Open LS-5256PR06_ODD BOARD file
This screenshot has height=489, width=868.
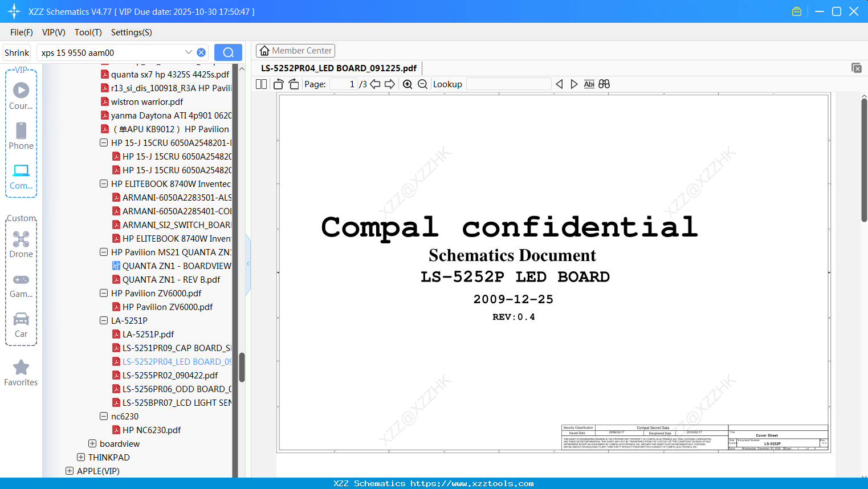(x=177, y=389)
